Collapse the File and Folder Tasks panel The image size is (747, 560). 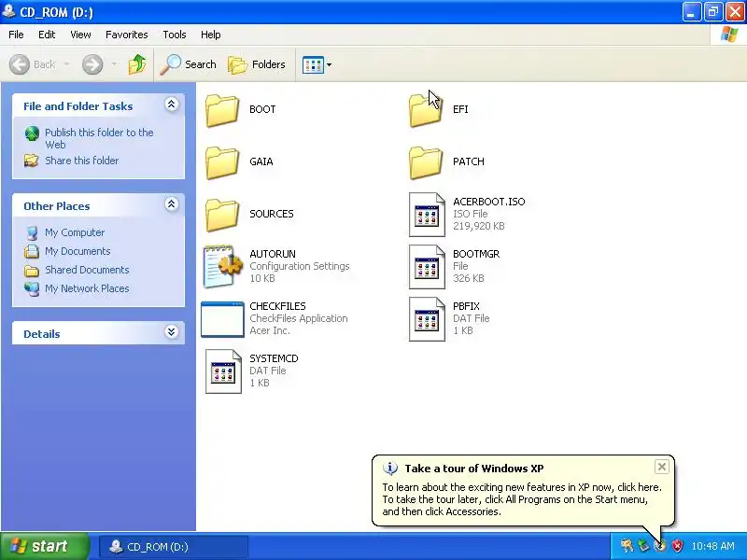172,105
